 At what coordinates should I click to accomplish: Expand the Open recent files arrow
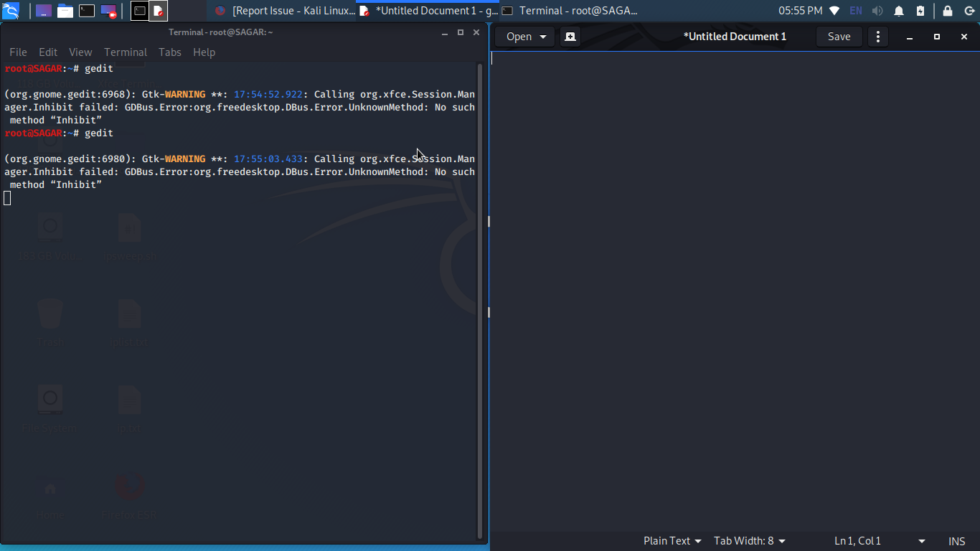[543, 37]
